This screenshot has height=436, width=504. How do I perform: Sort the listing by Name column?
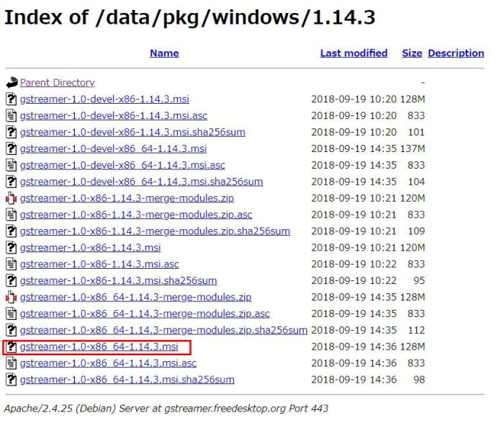(164, 53)
